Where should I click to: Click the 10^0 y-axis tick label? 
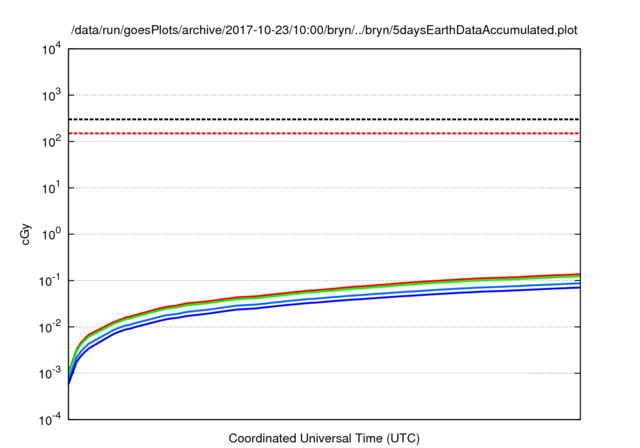pyautogui.click(x=51, y=235)
